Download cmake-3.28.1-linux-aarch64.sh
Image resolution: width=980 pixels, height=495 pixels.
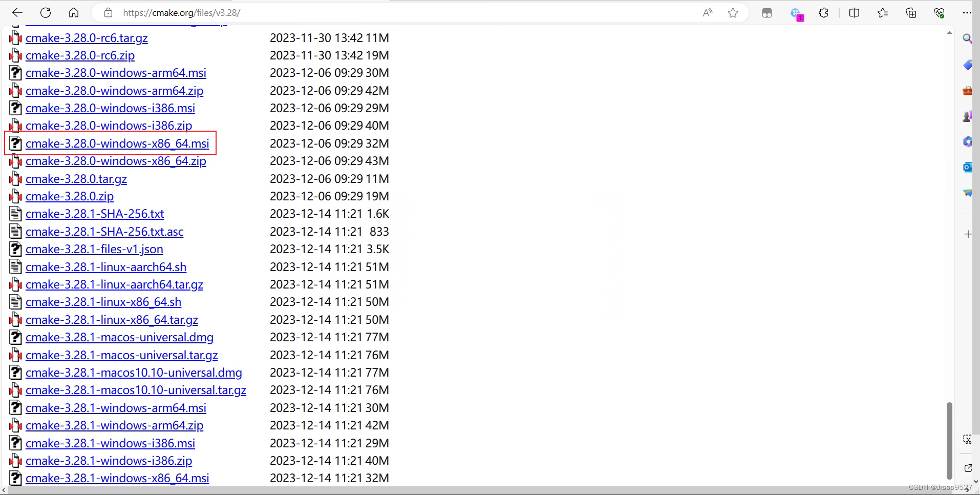(106, 267)
